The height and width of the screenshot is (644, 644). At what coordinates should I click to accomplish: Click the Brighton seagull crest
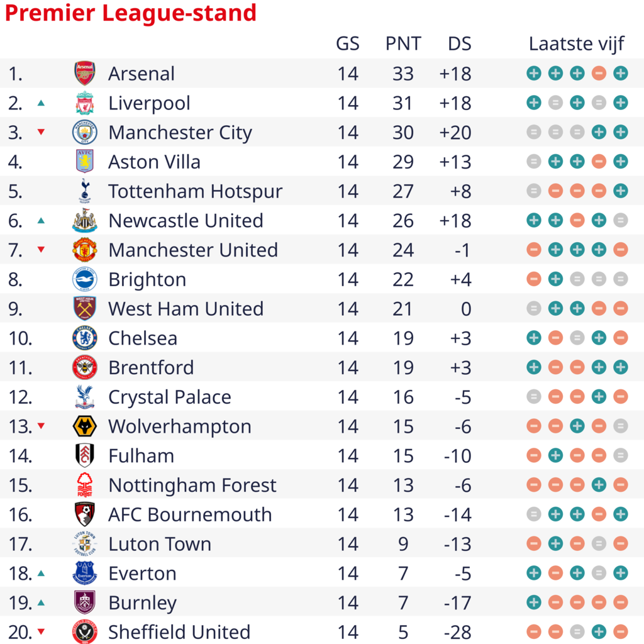pyautogui.click(x=85, y=279)
